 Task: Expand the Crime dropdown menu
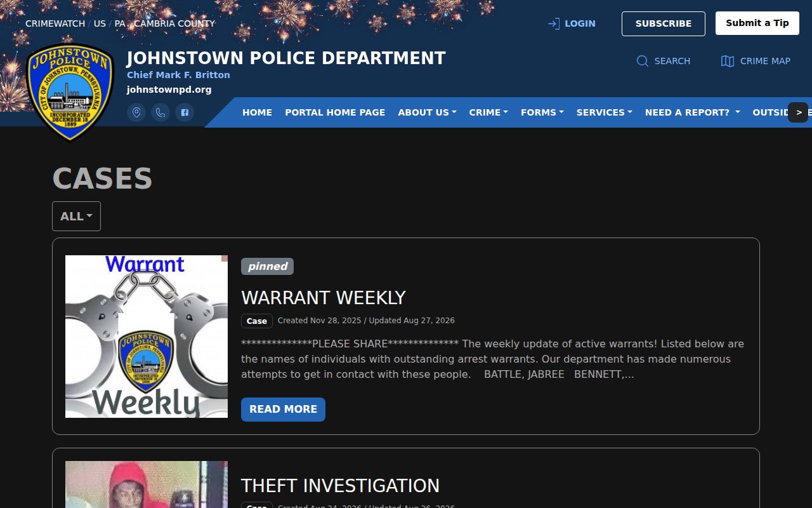click(488, 112)
